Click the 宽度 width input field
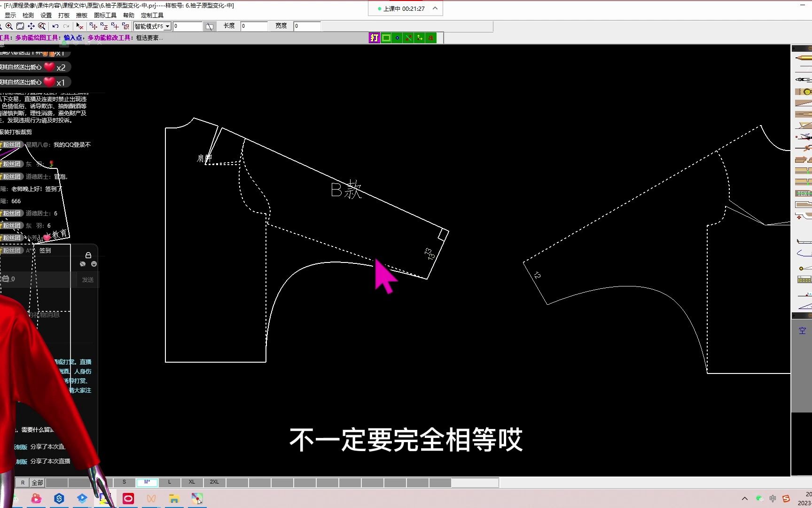This screenshot has width=812, height=508. coord(307,26)
